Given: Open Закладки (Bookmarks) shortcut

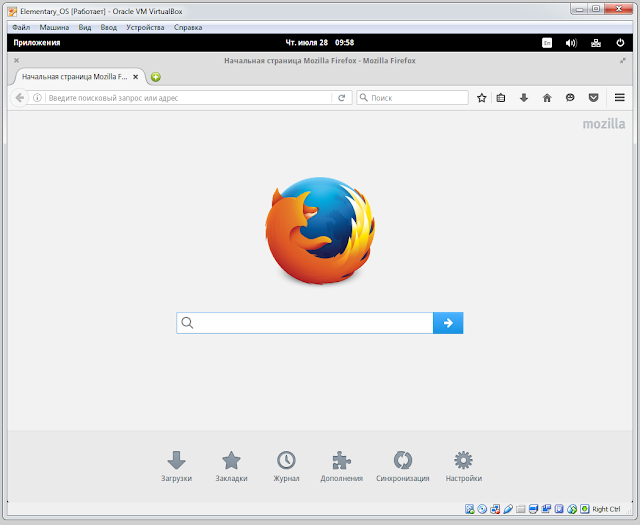Looking at the screenshot, I should point(231,467).
